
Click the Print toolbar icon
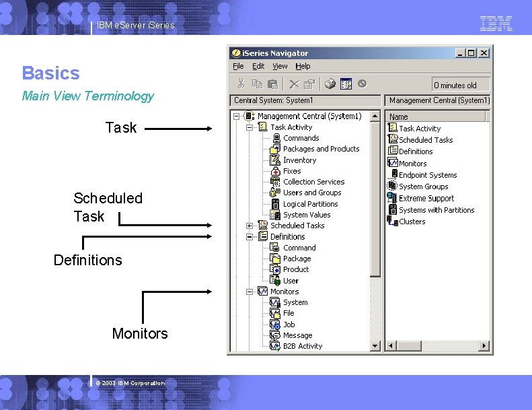tap(330, 83)
